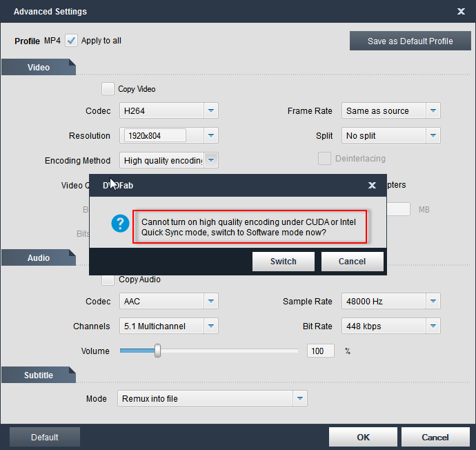Open the subtitle Mode dropdown

[x=299, y=398]
